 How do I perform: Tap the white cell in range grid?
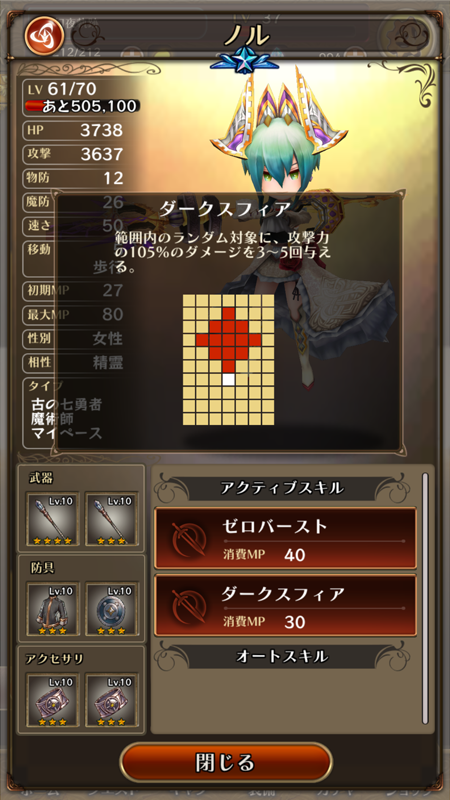point(229,379)
